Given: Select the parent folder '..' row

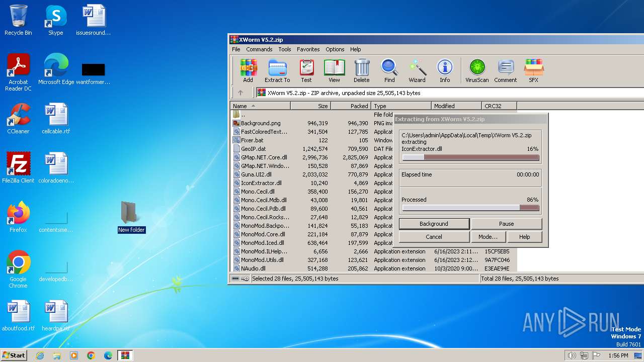Looking at the screenshot, I should [x=312, y=115].
